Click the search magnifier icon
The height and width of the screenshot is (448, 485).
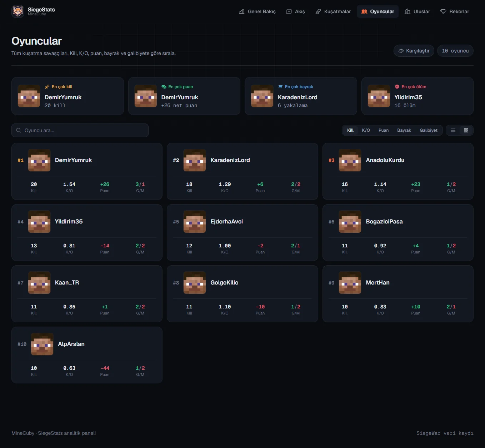19,130
